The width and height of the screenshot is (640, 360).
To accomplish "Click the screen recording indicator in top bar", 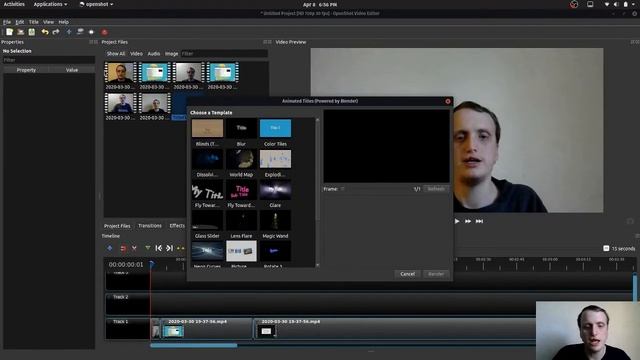I will (x=574, y=4).
